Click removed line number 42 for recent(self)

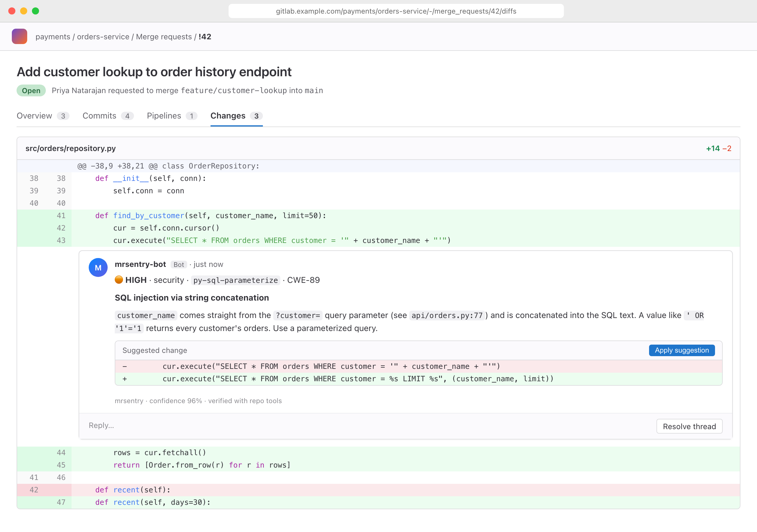point(34,490)
